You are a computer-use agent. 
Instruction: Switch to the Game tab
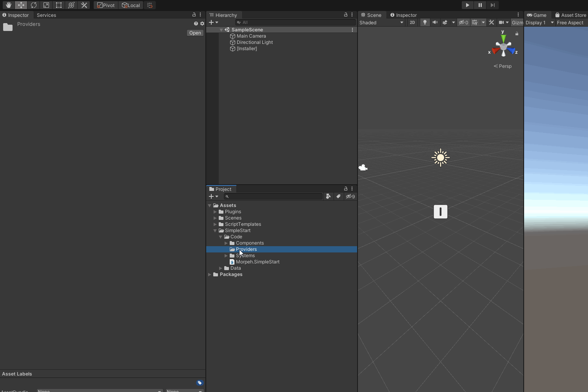pyautogui.click(x=537, y=15)
